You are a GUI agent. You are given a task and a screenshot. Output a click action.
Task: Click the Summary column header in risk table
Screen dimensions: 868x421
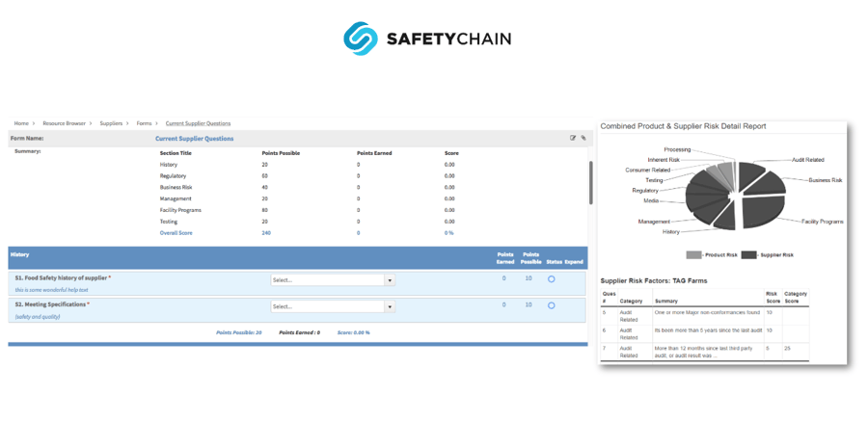click(x=665, y=301)
